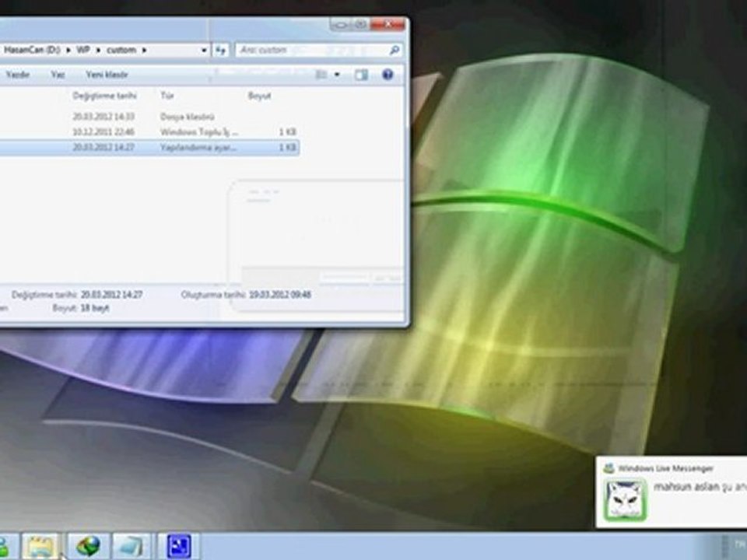The width and height of the screenshot is (747, 560).
Task: Click custom in the address path
Action: pyautogui.click(x=121, y=50)
